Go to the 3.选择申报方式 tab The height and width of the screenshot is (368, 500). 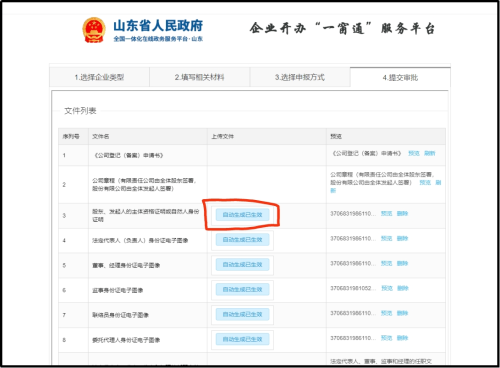[300, 77]
